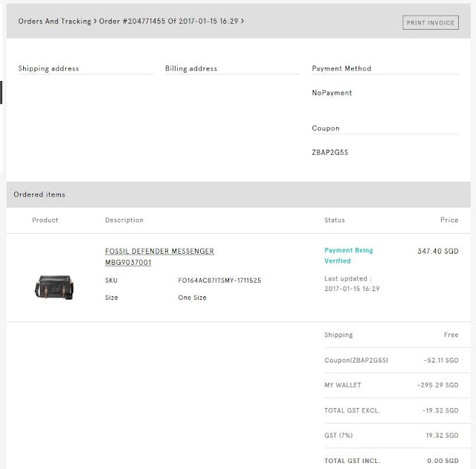Click the One Size value

point(192,298)
